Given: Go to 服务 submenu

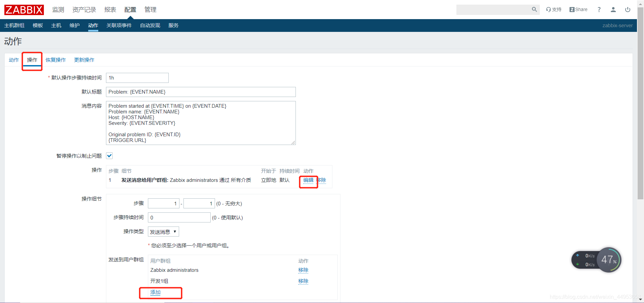Looking at the screenshot, I should pyautogui.click(x=173, y=26).
